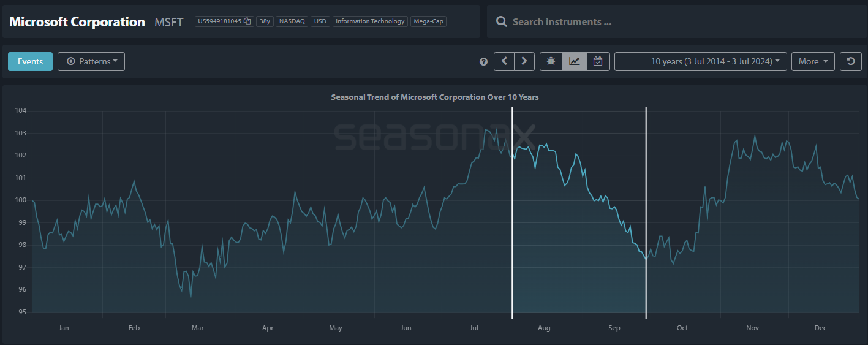
Task: Click the Mar label on x-axis
Action: click(197, 328)
